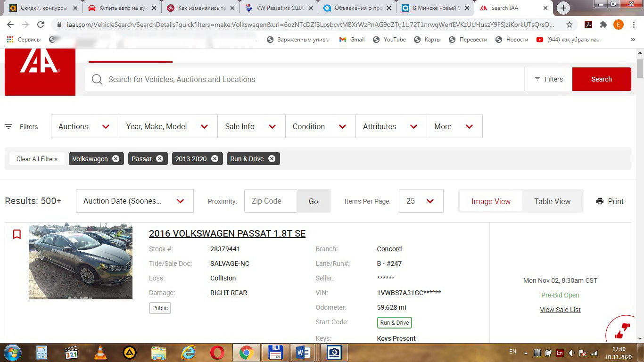The image size is (644, 362).
Task: Open Карты bookmark
Action: [x=427, y=40]
